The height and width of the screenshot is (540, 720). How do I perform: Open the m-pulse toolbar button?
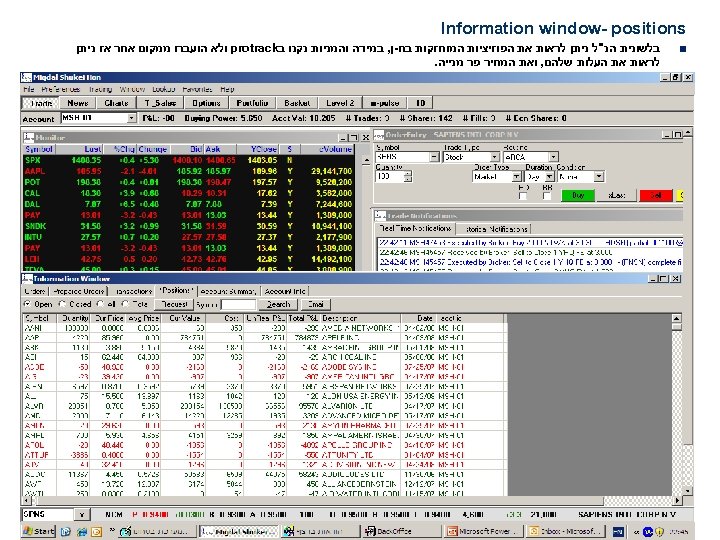[385, 103]
